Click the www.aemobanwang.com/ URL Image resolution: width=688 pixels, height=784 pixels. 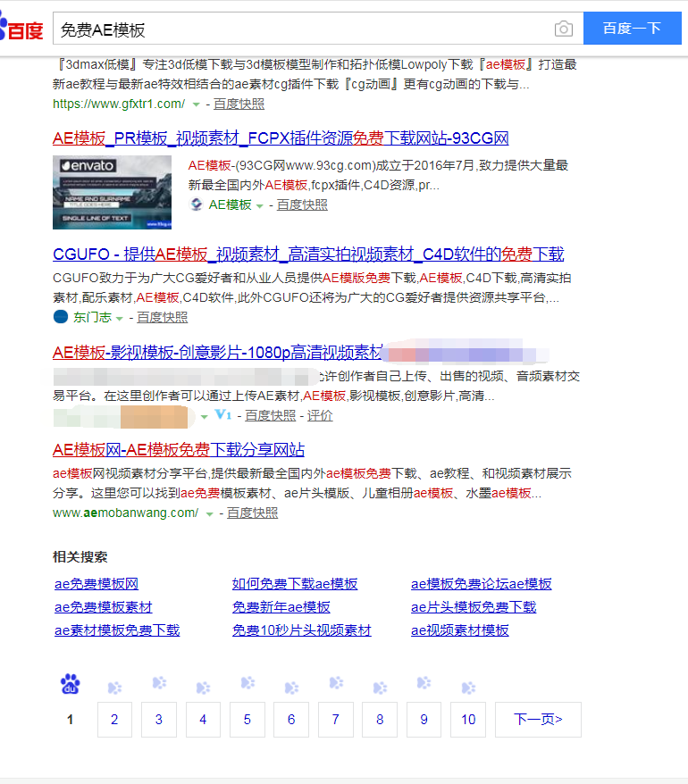(126, 513)
